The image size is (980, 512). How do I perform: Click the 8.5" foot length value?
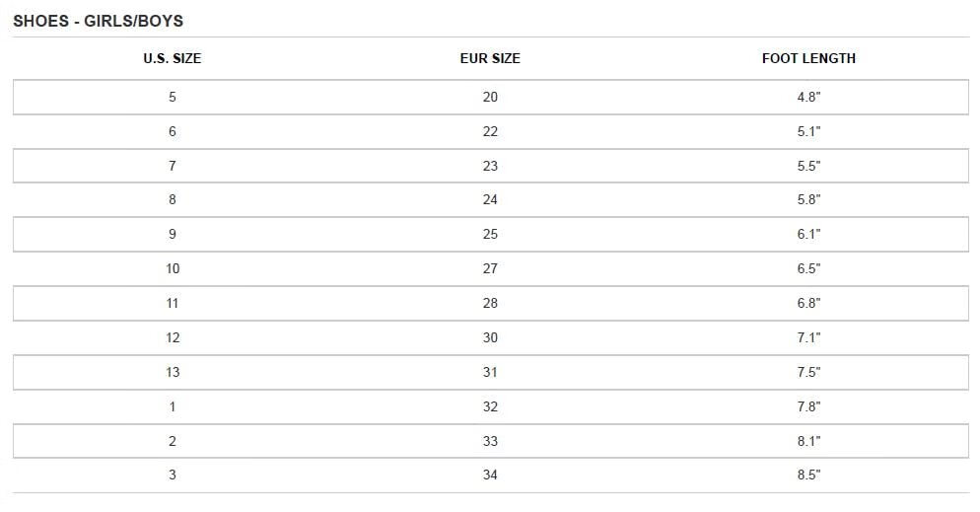808,475
